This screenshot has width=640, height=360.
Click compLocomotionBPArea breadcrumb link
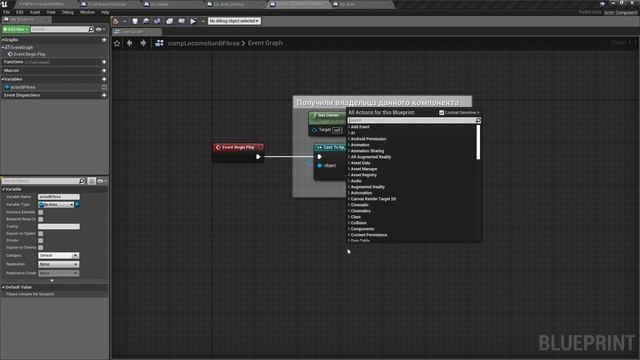[x=203, y=43]
